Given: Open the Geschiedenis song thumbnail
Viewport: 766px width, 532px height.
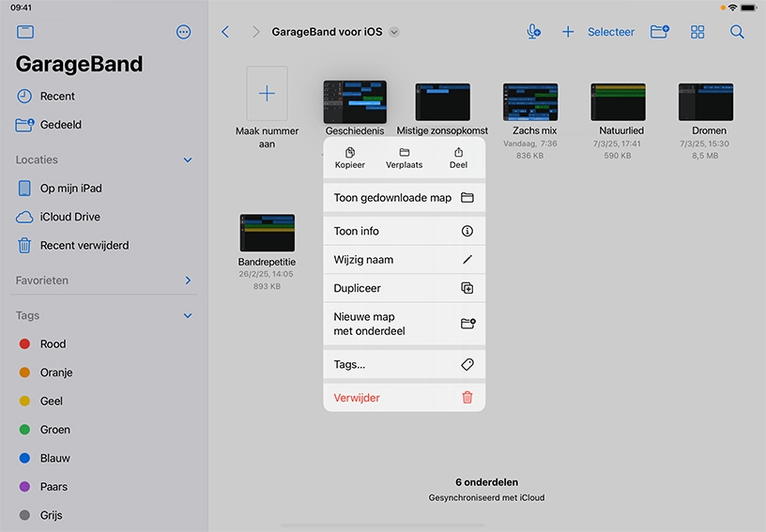Looking at the screenshot, I should click(x=355, y=102).
